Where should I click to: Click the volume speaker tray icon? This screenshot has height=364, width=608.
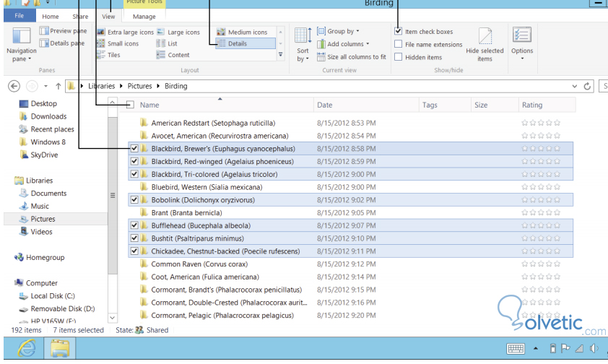pyautogui.click(x=594, y=349)
